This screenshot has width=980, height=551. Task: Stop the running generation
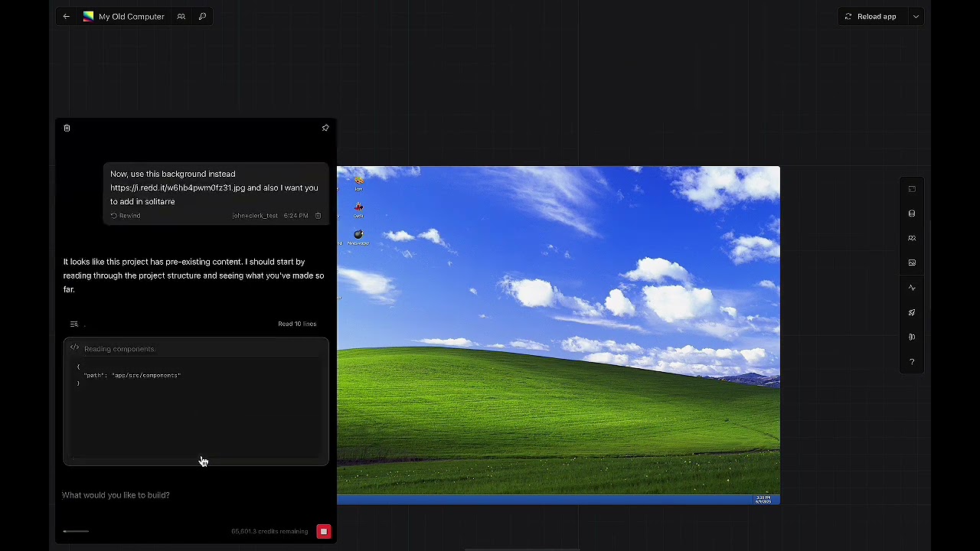[x=324, y=531]
